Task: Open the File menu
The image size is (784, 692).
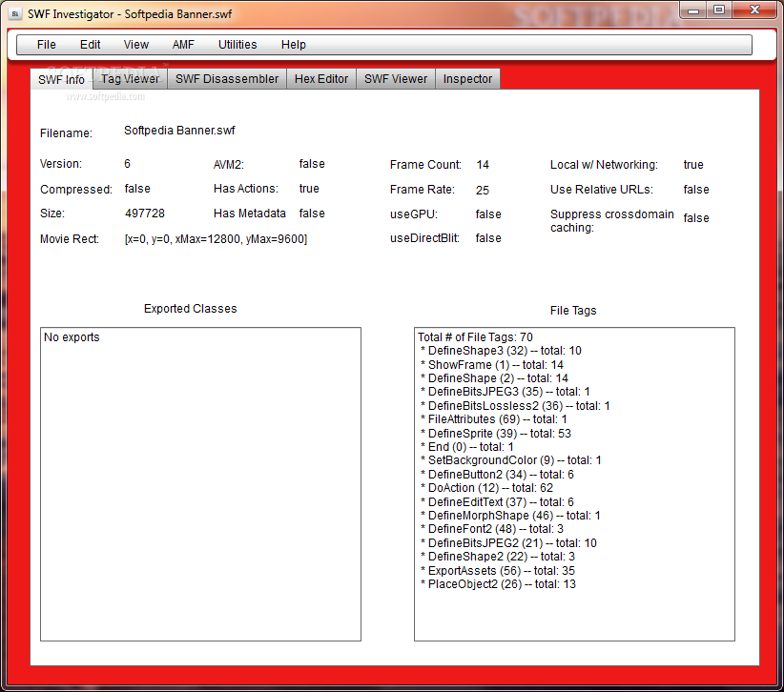Action: click(x=47, y=45)
